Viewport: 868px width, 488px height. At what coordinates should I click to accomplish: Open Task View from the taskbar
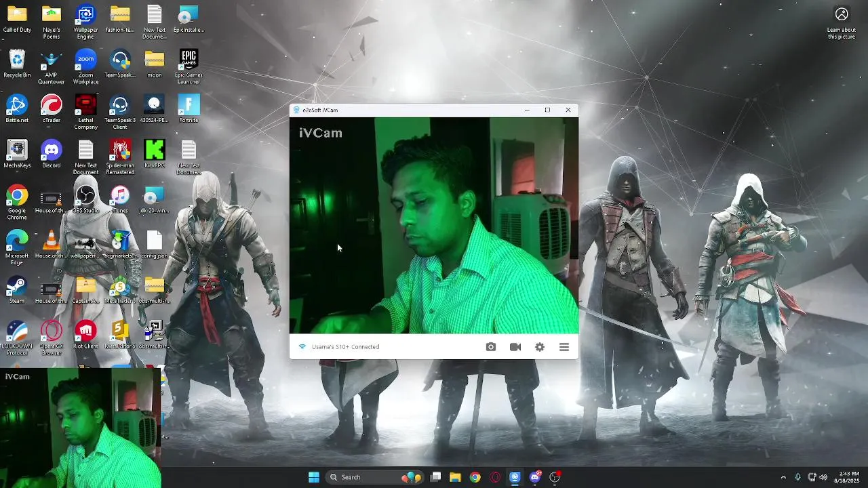436,477
